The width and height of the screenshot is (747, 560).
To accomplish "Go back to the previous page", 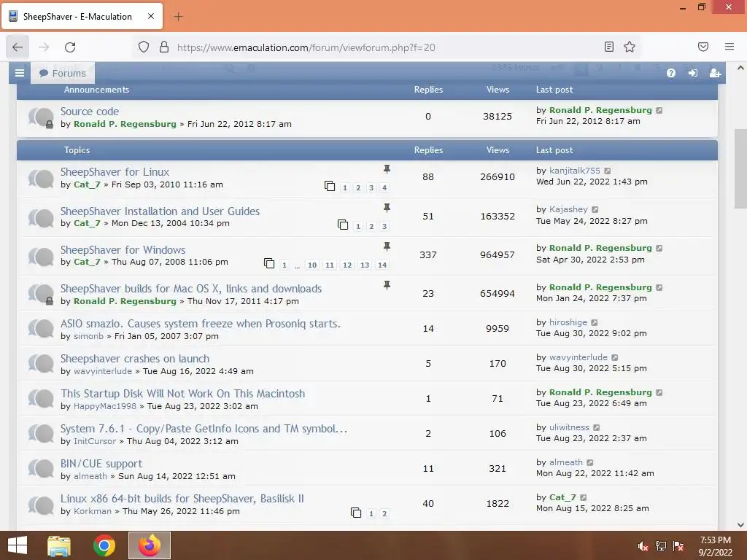I will [x=18, y=47].
